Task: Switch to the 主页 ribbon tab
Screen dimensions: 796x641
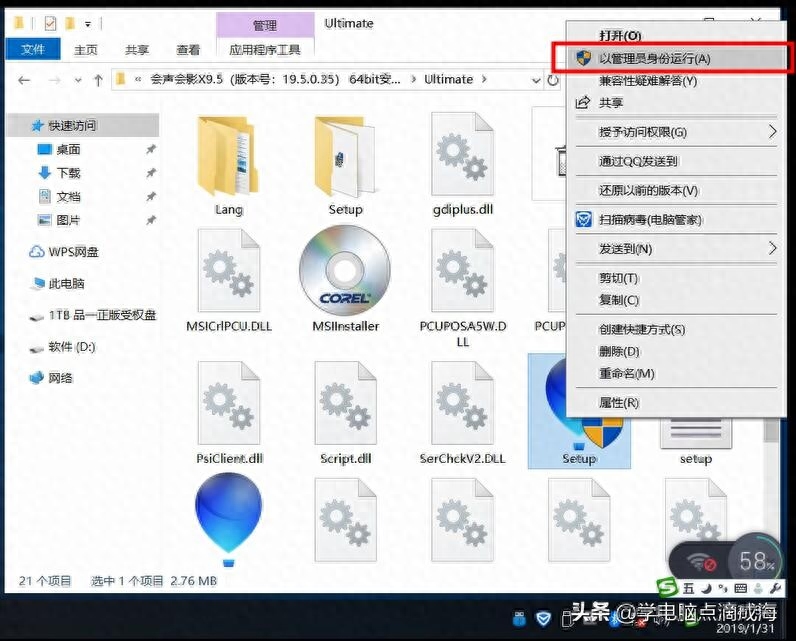Action: (85, 50)
